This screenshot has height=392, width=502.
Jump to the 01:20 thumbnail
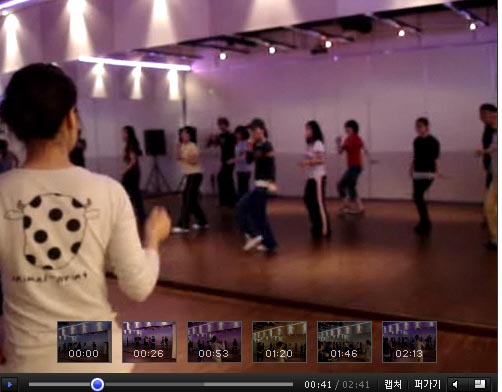pos(279,342)
